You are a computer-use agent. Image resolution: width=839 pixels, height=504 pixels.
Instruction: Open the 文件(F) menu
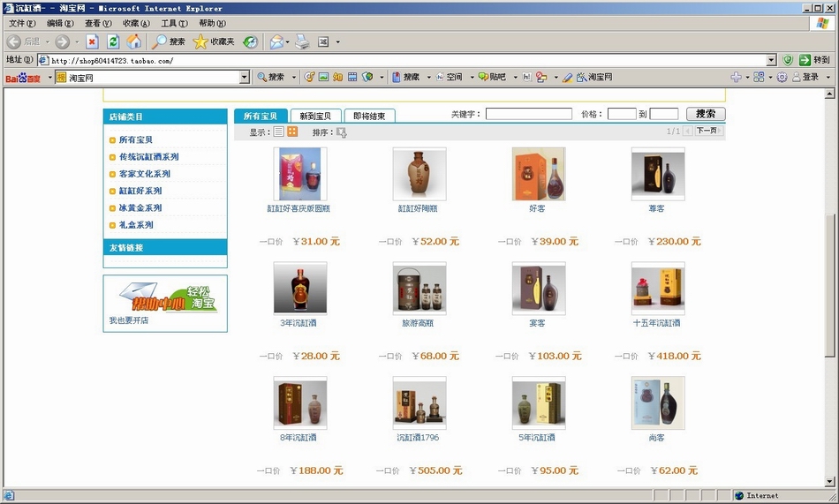click(x=22, y=23)
